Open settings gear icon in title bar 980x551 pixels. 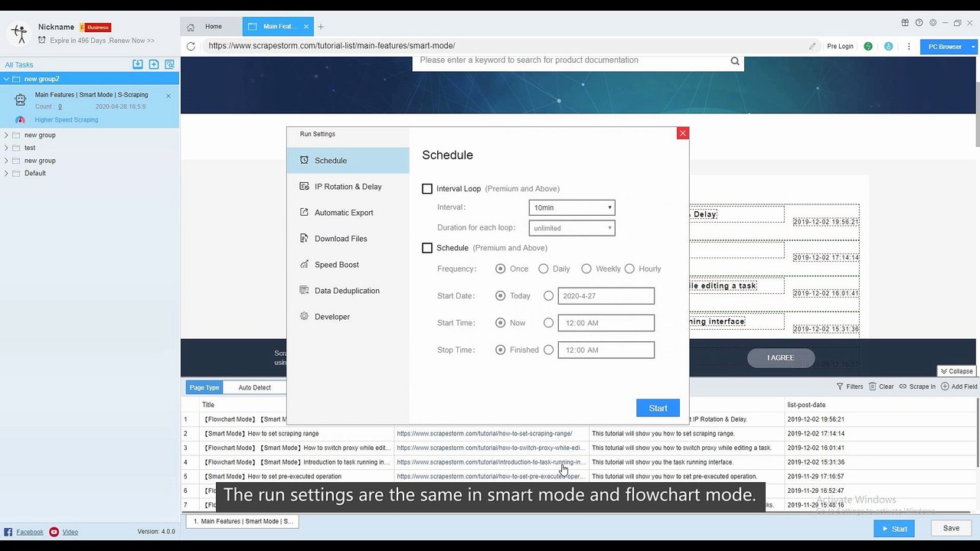point(933,23)
